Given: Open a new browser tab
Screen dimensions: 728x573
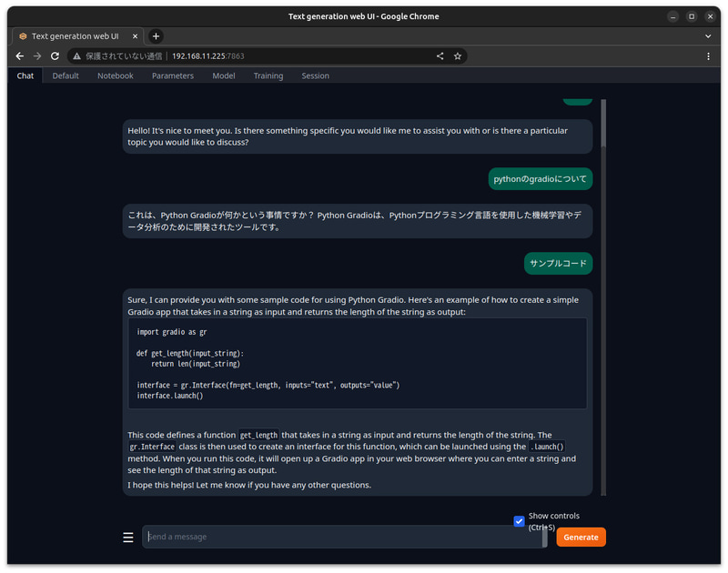Looking at the screenshot, I should tap(155, 35).
